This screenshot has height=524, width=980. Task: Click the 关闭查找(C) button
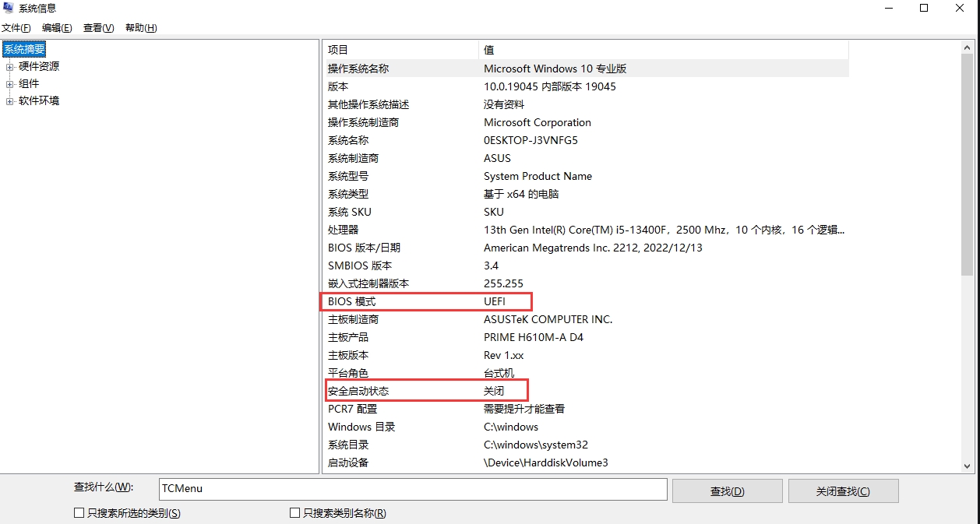click(x=843, y=491)
